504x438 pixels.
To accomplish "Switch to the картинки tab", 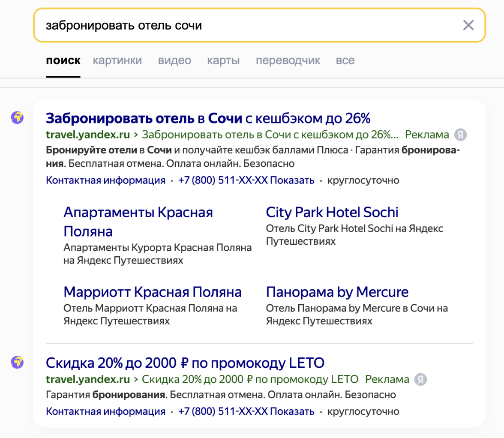I will click(117, 60).
